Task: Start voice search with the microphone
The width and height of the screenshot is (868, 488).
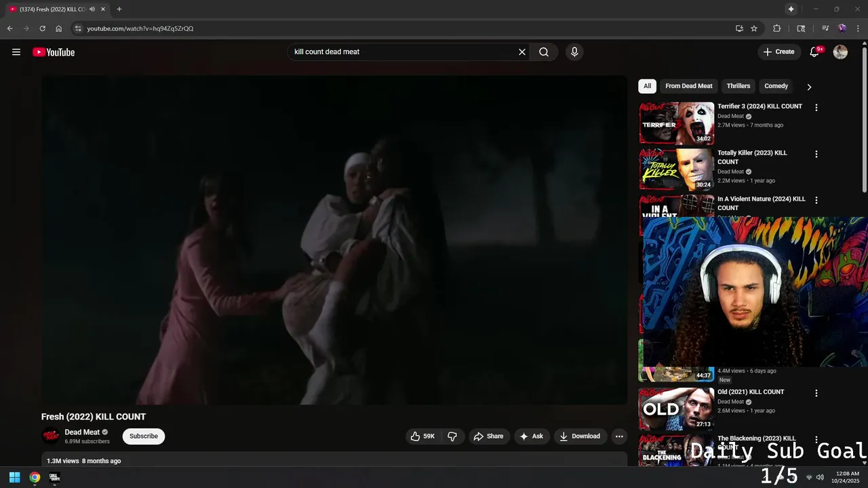Action: (574, 52)
